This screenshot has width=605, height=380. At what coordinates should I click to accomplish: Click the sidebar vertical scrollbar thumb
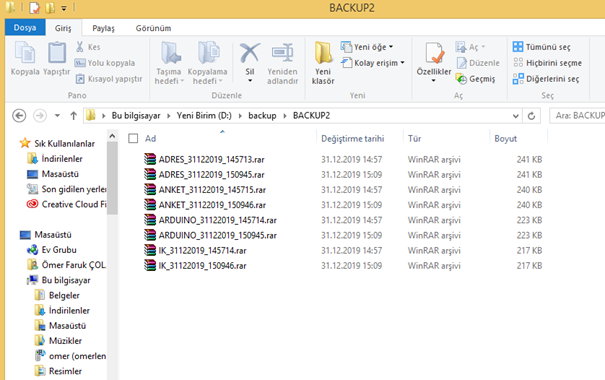112,177
